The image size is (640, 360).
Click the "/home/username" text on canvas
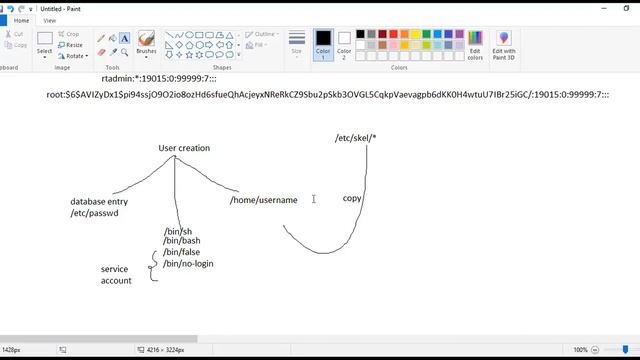point(264,200)
